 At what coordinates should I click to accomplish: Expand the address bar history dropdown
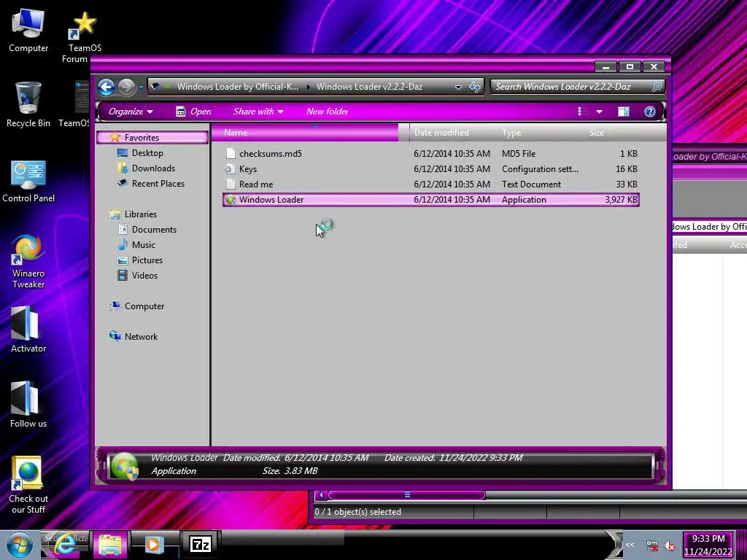coord(458,87)
